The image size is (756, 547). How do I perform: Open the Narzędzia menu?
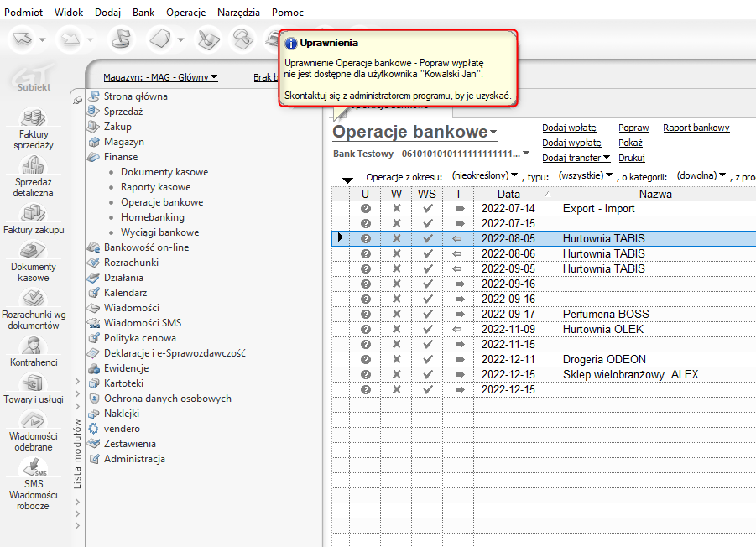238,13
